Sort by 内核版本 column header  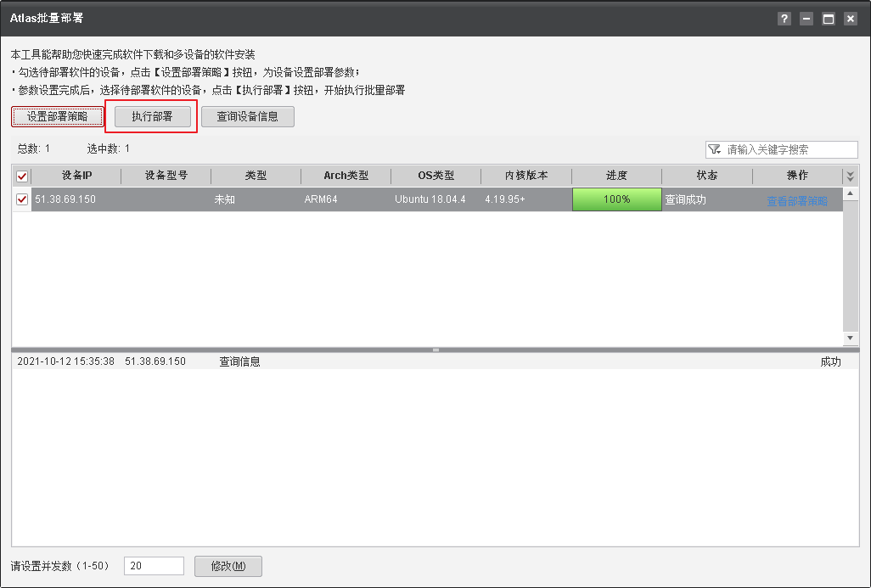click(x=526, y=176)
